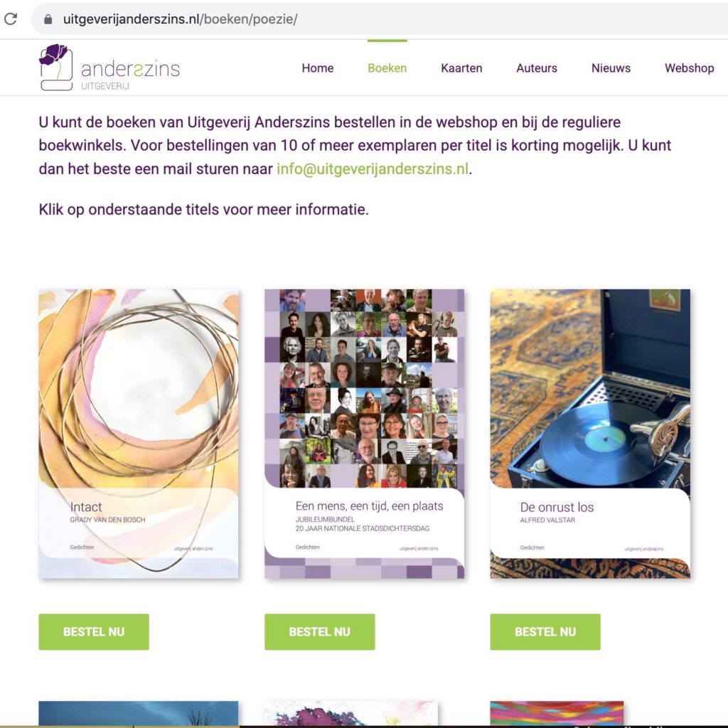Open the partially visible purple watercolor cover
The height and width of the screenshot is (728, 728).
point(351,714)
